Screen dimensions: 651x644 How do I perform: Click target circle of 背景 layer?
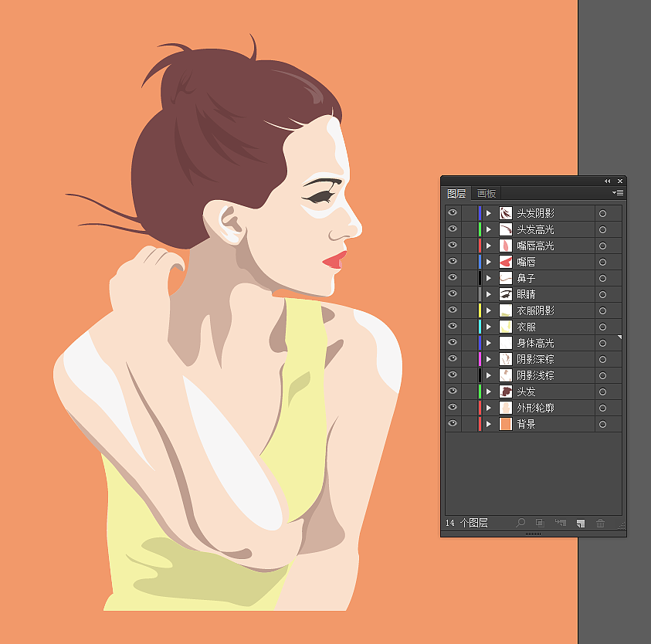[x=603, y=424]
